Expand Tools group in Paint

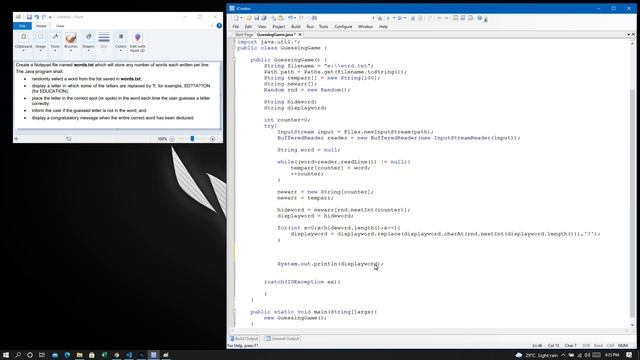point(55,42)
